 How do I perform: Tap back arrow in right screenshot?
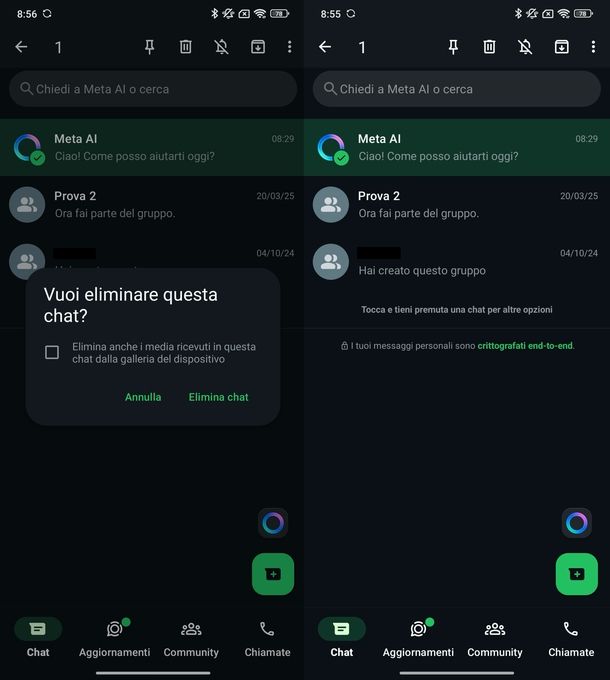coord(325,46)
